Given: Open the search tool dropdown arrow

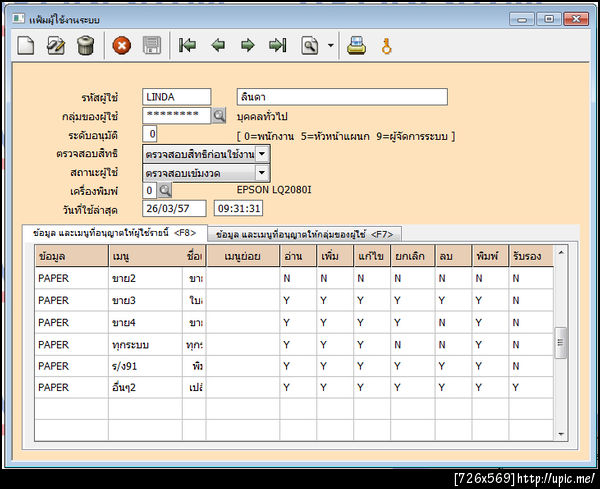Looking at the screenshot, I should pos(329,46).
